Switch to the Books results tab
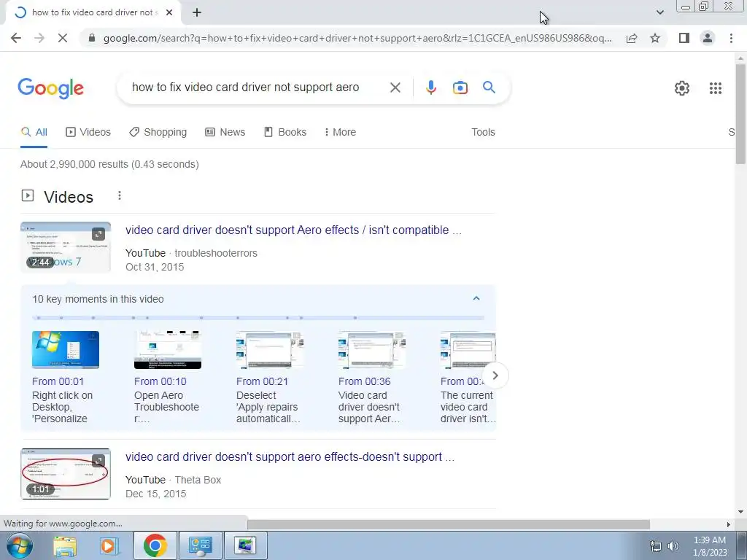 [x=285, y=133]
